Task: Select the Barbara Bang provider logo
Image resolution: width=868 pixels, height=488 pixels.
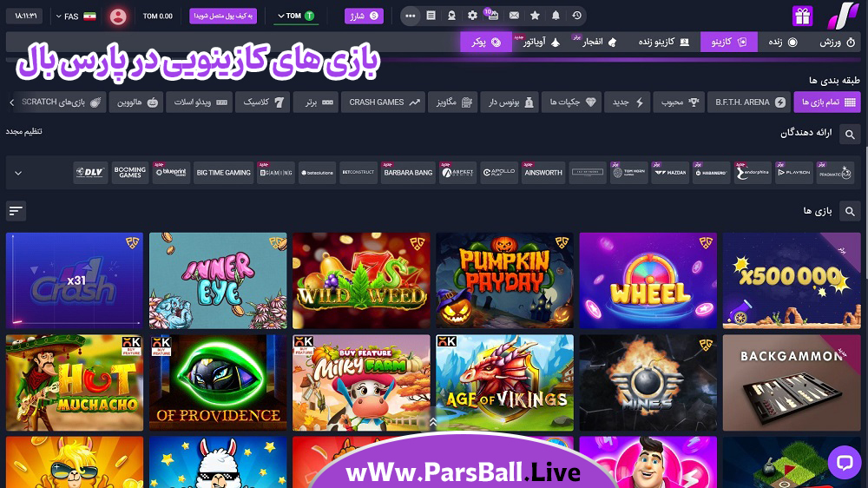Action: click(x=408, y=173)
